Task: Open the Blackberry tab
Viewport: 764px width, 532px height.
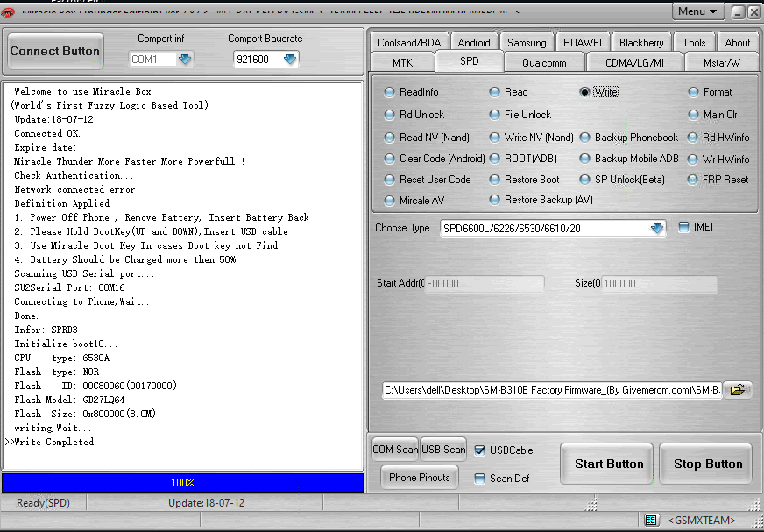Action: pyautogui.click(x=641, y=42)
